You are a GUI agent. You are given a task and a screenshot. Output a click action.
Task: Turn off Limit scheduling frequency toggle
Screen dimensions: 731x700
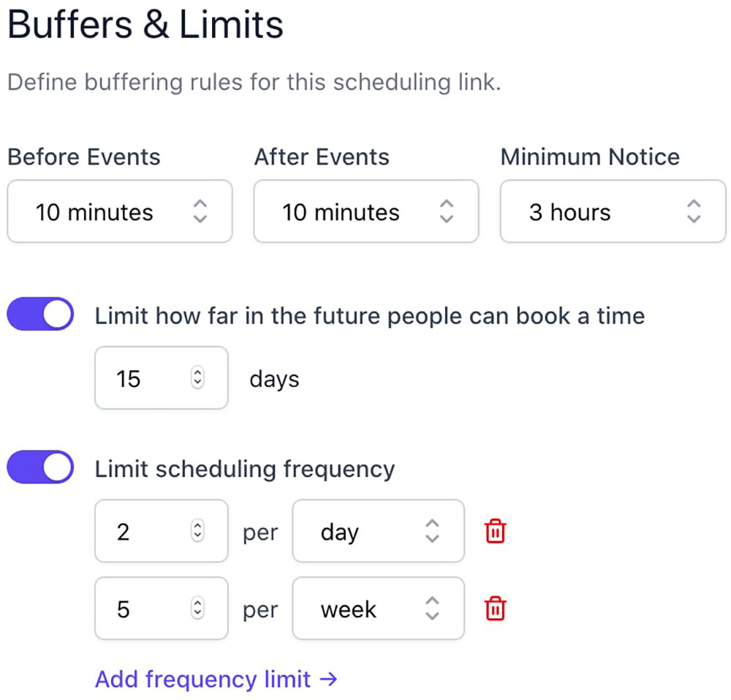click(x=40, y=468)
